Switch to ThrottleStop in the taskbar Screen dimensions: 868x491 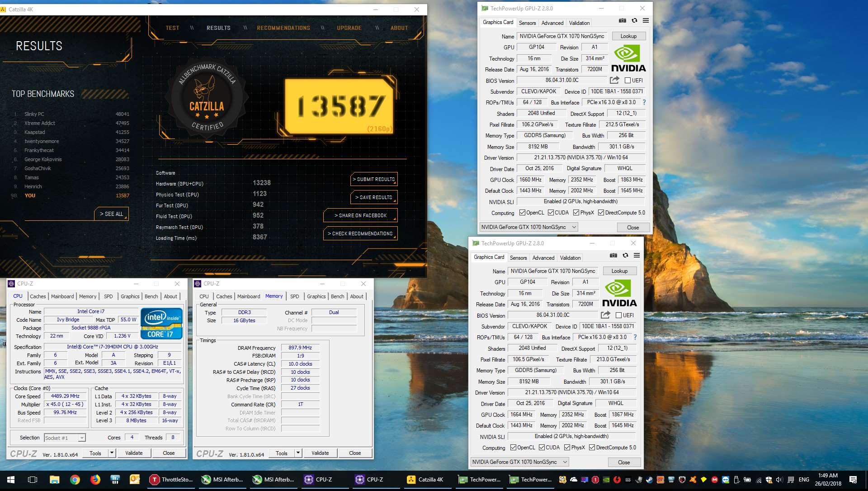coord(172,480)
